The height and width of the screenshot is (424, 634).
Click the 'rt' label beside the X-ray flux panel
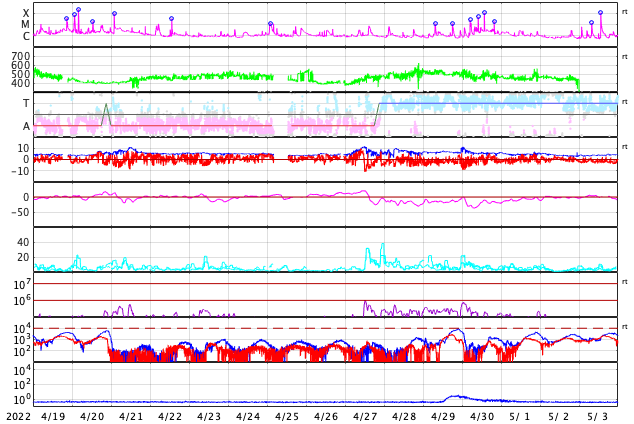[x=625, y=12]
